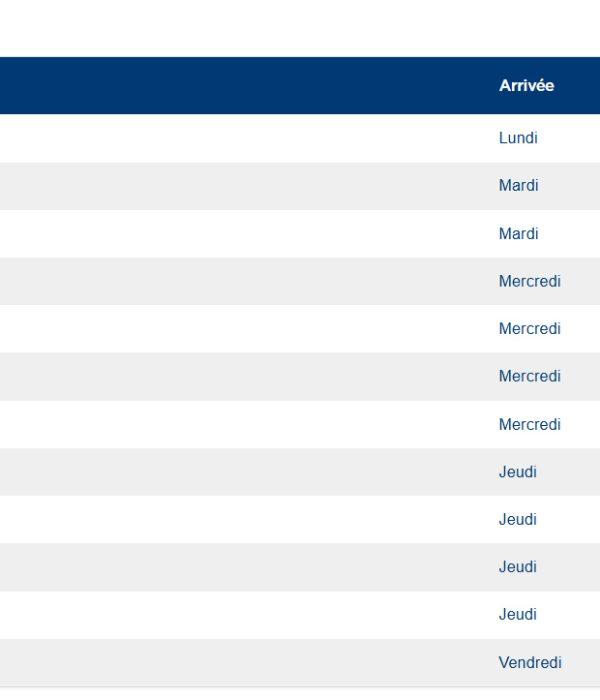Open the Vendredi arrival link
This screenshot has height=700, width=600.
(530, 662)
